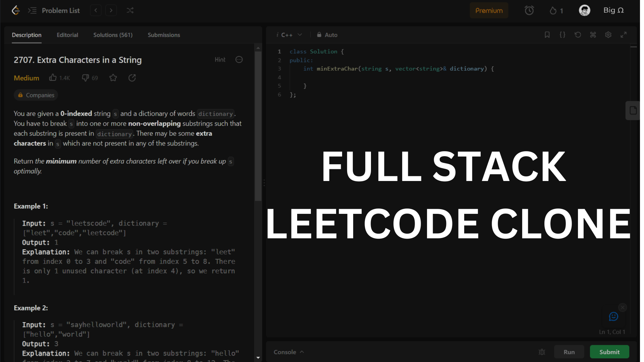Click the Ln 1, Col 1 status
This screenshot has height=362, width=644.
point(612,332)
